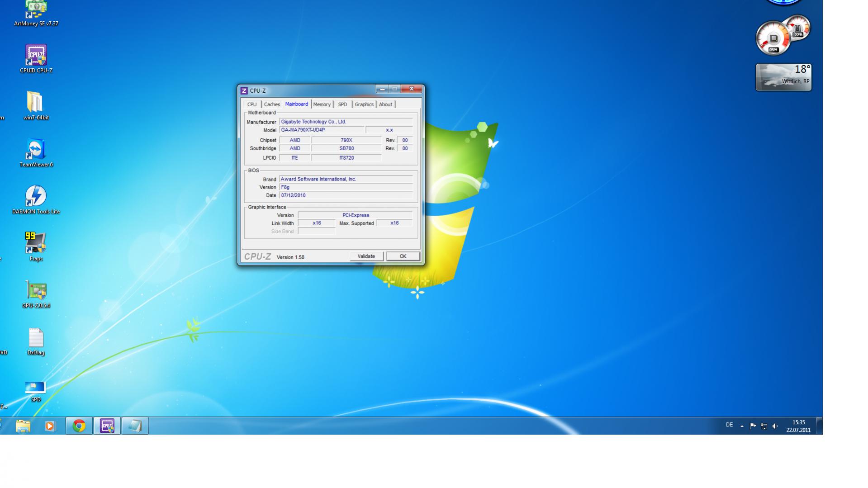Click the LPCIO value IT8720

click(346, 158)
